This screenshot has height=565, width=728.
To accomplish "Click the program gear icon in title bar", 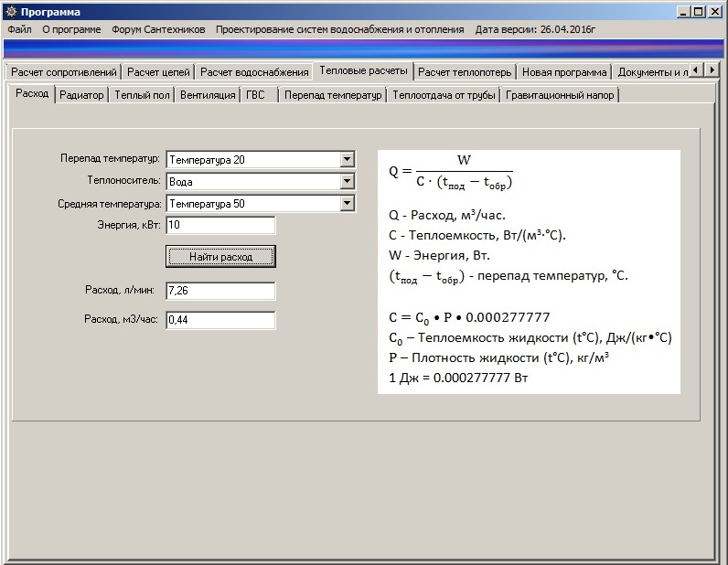I will [11, 12].
